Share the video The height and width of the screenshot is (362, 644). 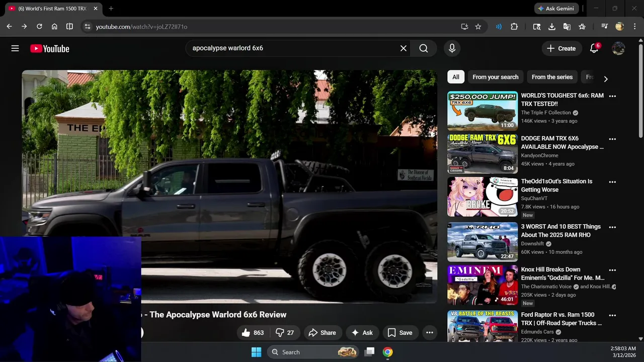click(323, 332)
